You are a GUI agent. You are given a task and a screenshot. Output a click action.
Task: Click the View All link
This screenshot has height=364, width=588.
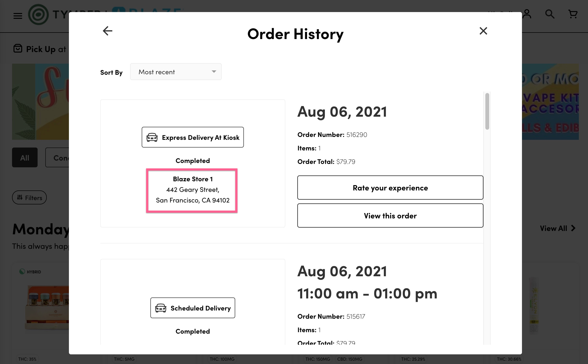pos(558,228)
